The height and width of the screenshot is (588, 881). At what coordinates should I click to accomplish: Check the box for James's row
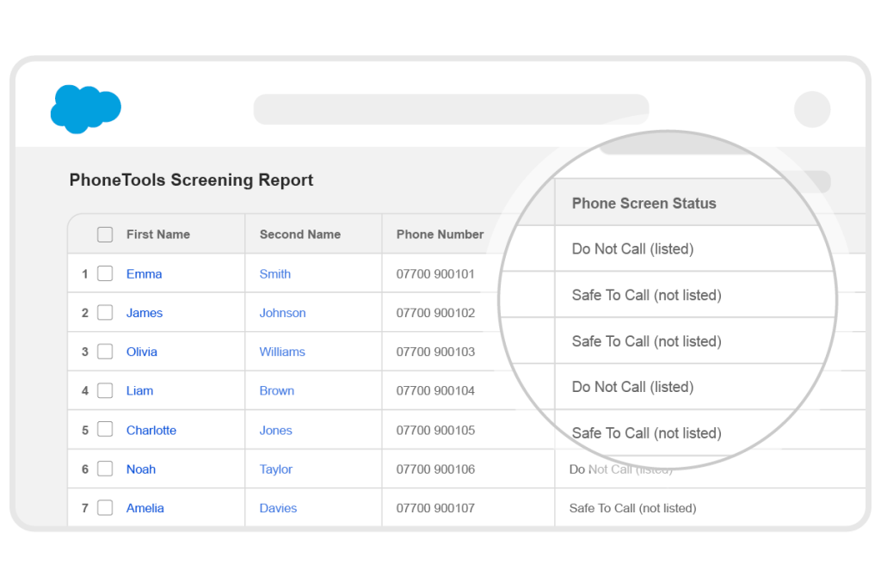[105, 312]
